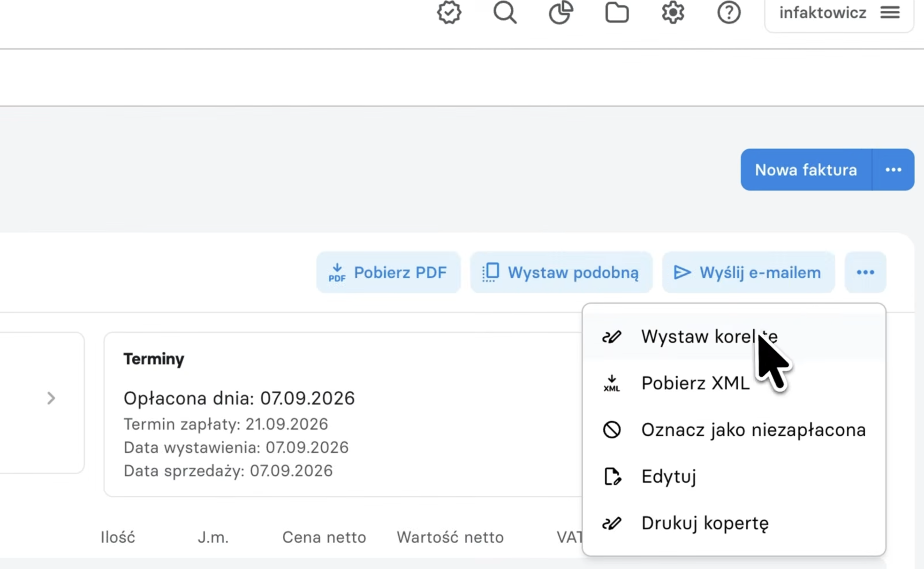Expand more options next to Nowa faktura
The height and width of the screenshot is (569, 924).
tap(893, 170)
